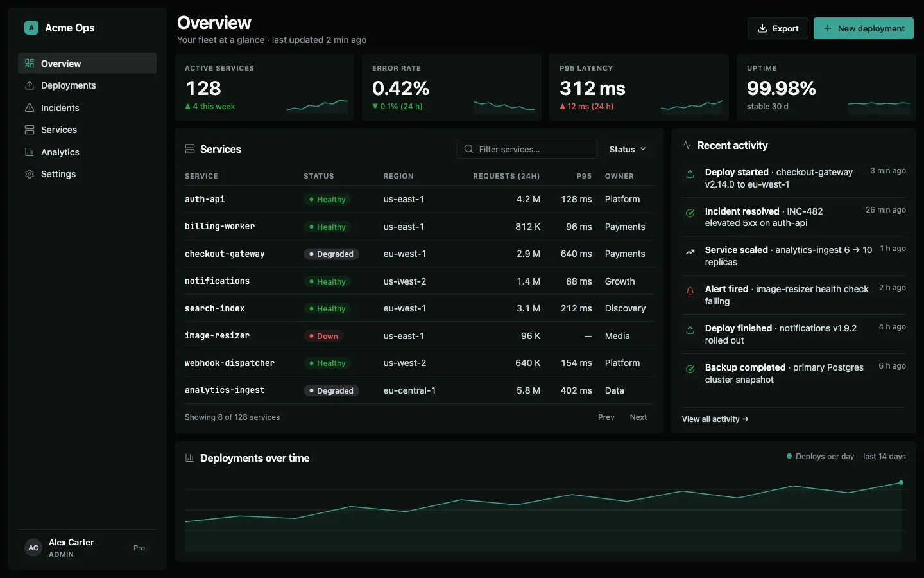
Task: Open the Analytics page
Action: 87,152
